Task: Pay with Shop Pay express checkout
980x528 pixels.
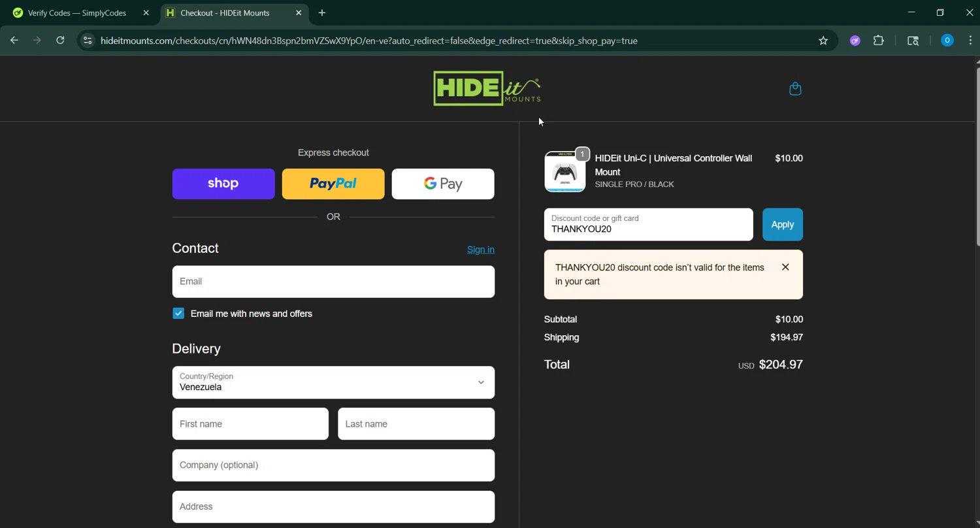Action: pyautogui.click(x=223, y=184)
